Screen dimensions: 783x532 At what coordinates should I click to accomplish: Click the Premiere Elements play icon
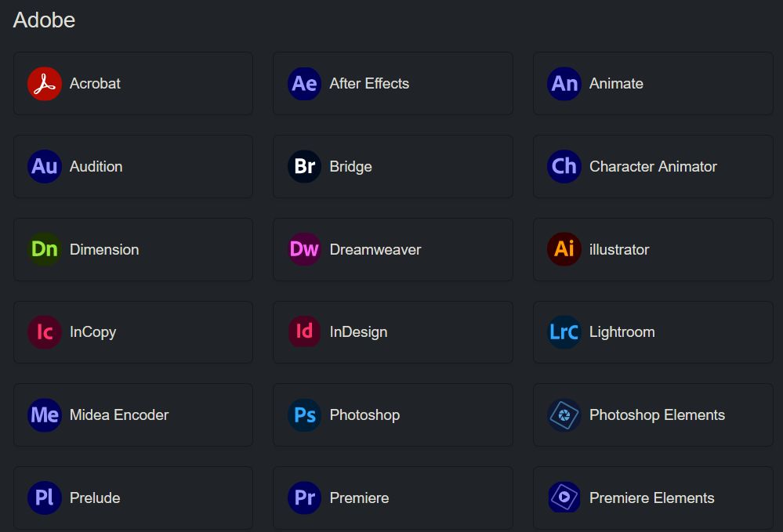(564, 498)
